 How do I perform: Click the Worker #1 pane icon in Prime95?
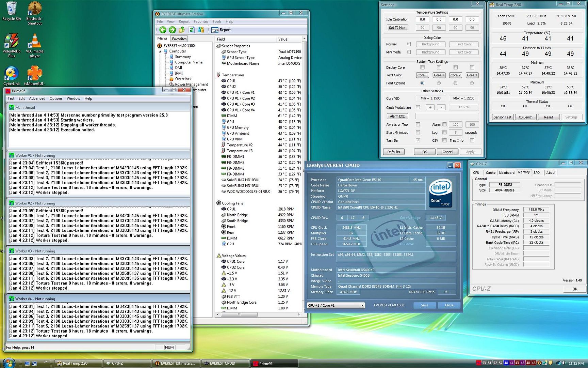[x=12, y=155]
